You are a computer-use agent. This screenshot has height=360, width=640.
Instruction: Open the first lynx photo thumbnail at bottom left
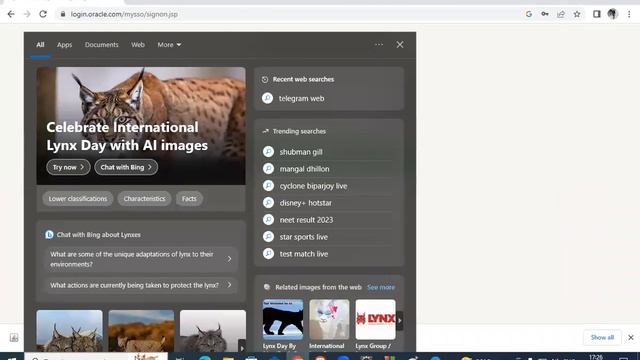(x=69, y=331)
